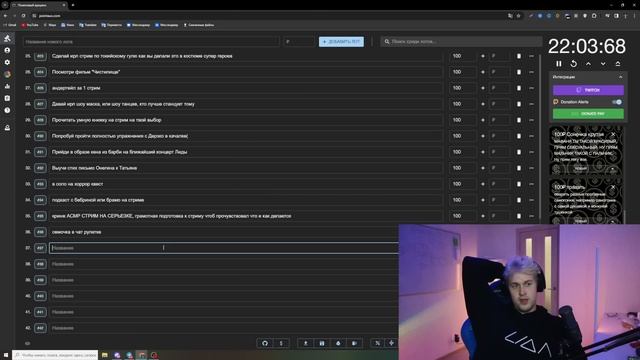Dismiss the '100Р Сонечка' donation card

pos(613,134)
